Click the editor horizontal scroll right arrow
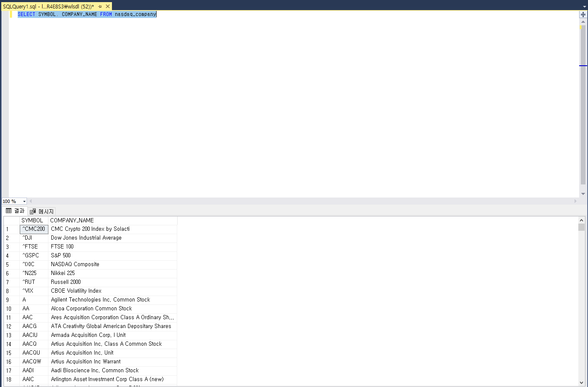The image size is (588, 387). pyautogui.click(x=576, y=201)
